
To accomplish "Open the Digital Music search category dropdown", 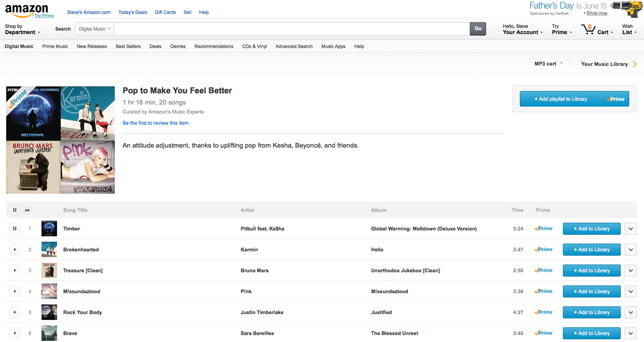I will (94, 29).
